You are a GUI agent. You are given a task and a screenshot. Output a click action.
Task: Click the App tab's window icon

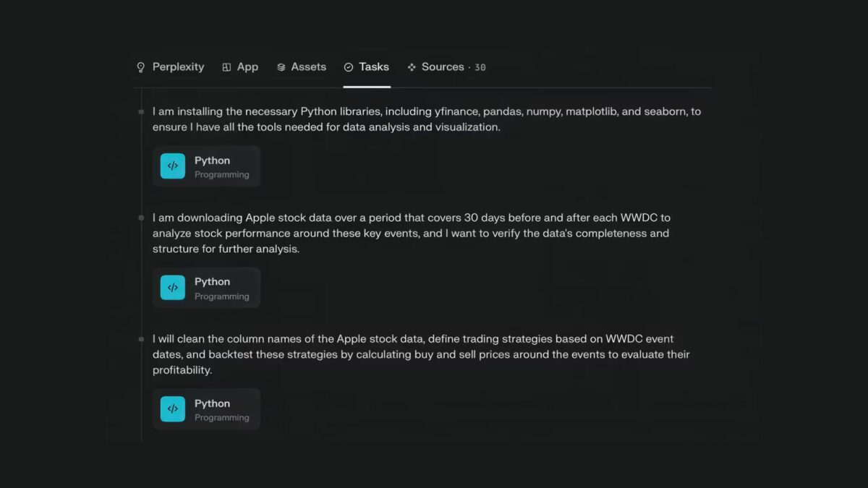pyautogui.click(x=226, y=67)
